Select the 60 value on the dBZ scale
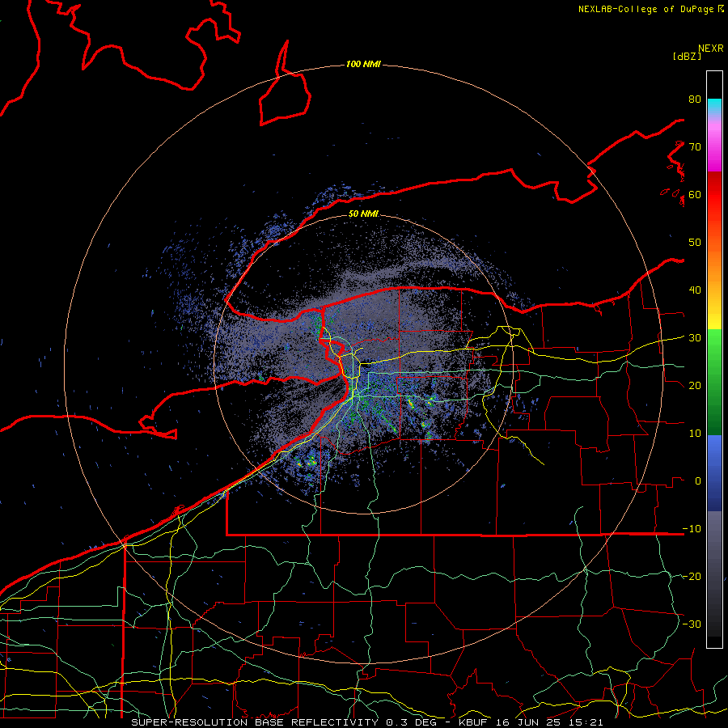 695,195
